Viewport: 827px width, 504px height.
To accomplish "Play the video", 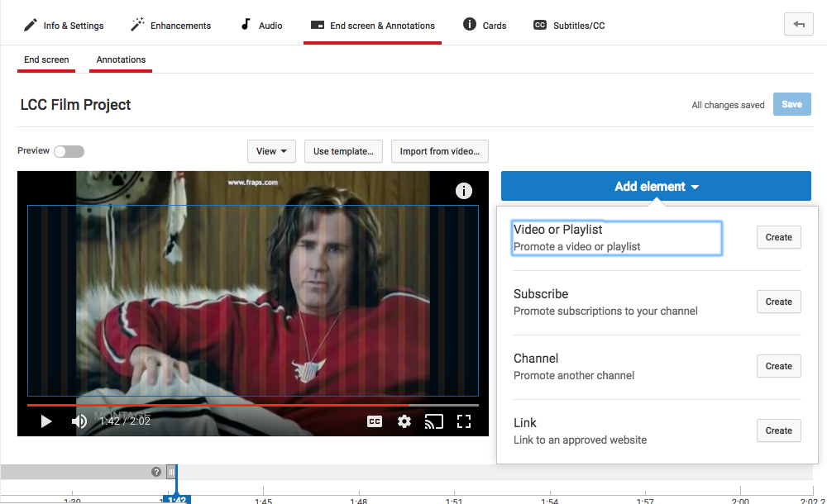I will (x=45, y=421).
